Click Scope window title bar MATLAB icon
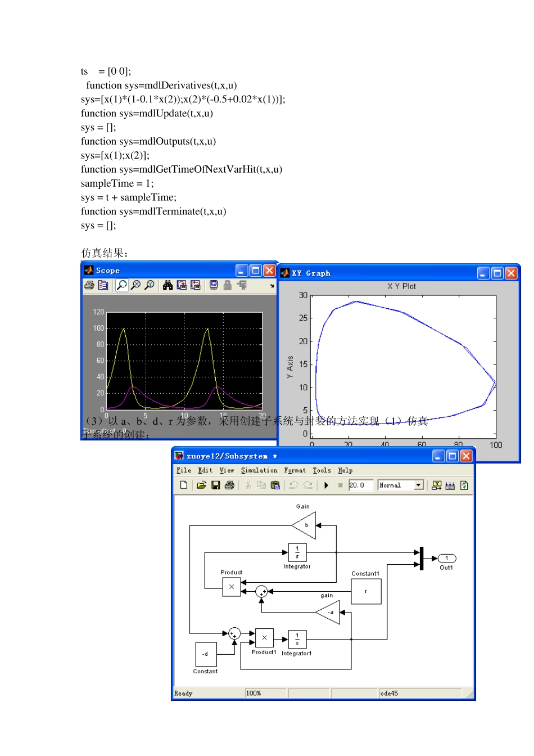The height and width of the screenshot is (756, 534). pos(88,270)
